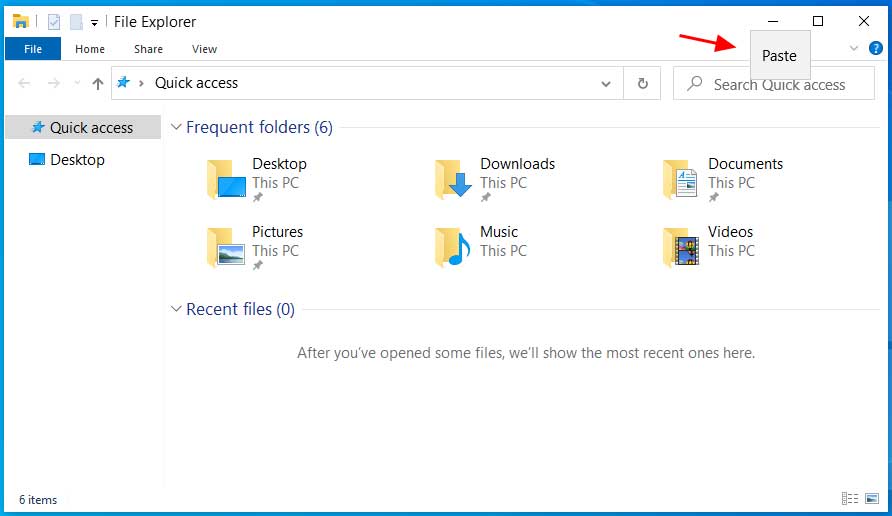Screen dimensions: 892x516
Task: Go forward with the Forward arrow
Action: click(53, 84)
